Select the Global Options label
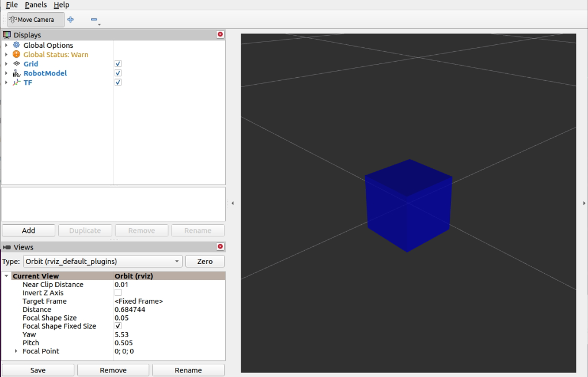This screenshot has width=588, height=377. pos(48,45)
